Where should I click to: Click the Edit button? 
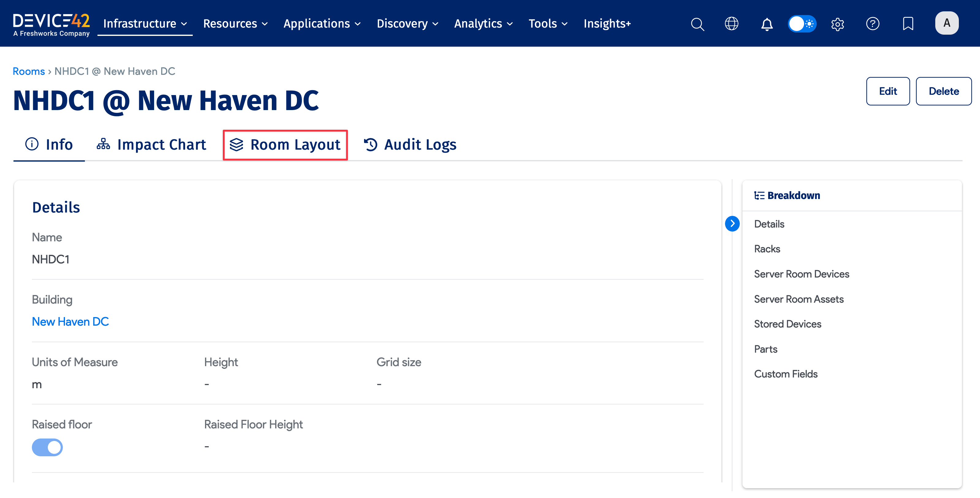coord(888,91)
